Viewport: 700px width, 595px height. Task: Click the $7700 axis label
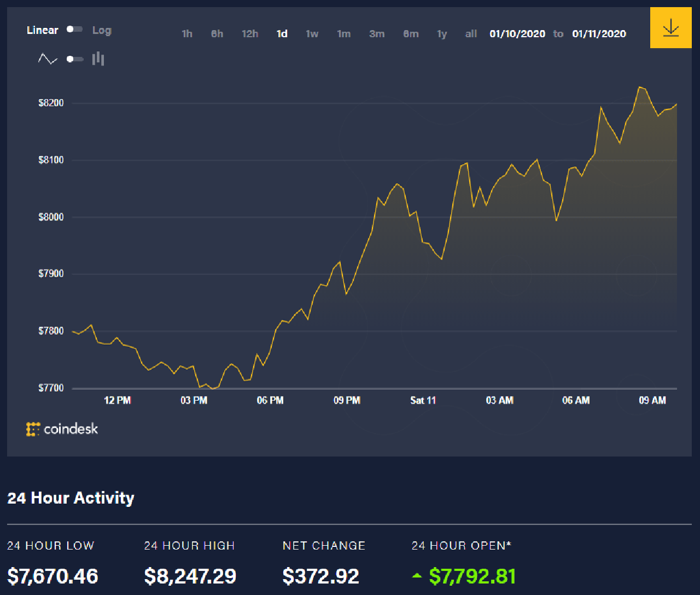51,388
